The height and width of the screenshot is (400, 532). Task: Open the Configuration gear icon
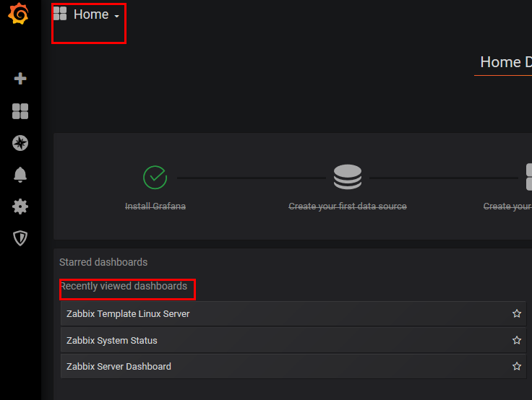coord(20,206)
